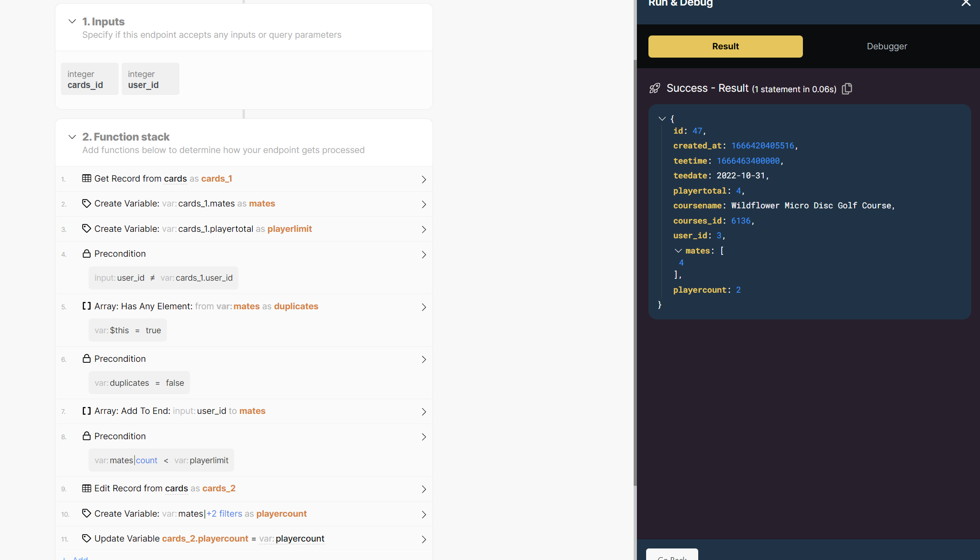
Task: Click the mates|count < playerlimit condition
Action: click(161, 460)
